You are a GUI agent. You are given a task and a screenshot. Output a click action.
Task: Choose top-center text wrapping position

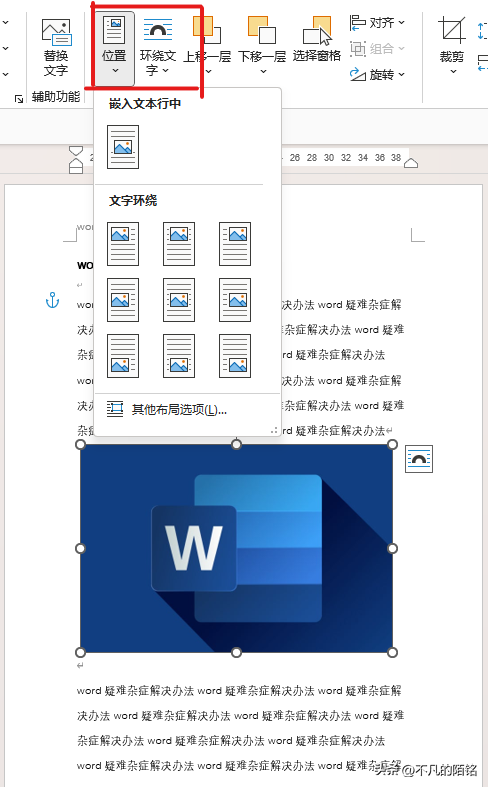(179, 244)
